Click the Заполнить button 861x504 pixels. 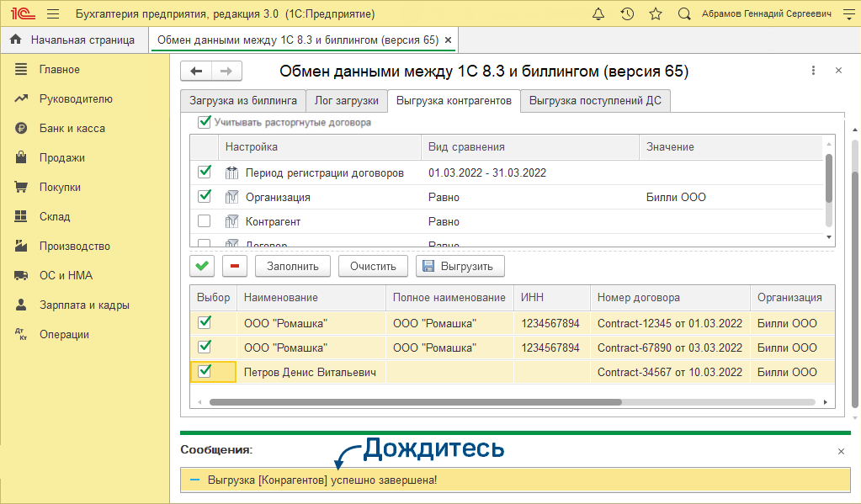coord(292,267)
